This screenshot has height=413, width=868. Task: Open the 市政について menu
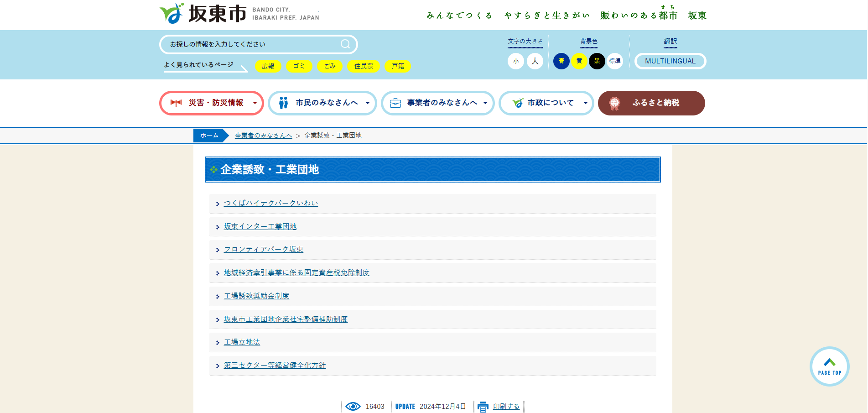(546, 103)
